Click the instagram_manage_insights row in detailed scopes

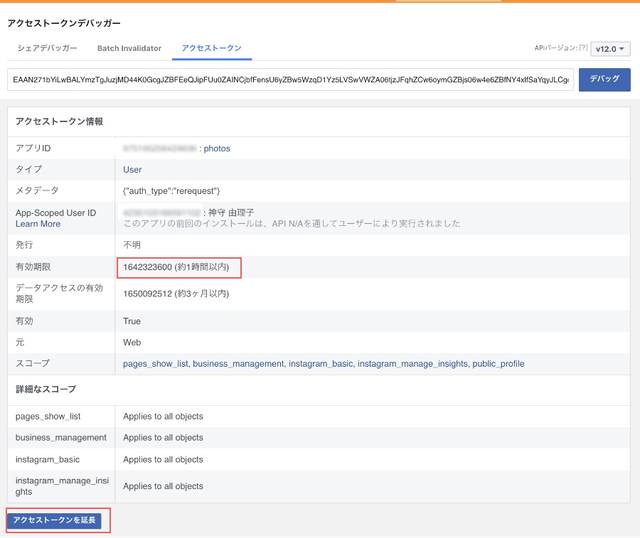click(318, 486)
